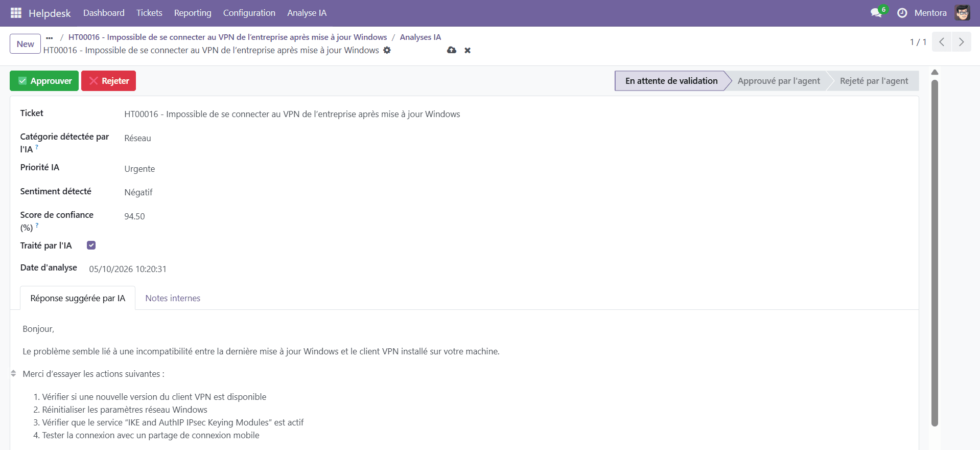Click the vertical scrollbar thumb

(x=935, y=253)
